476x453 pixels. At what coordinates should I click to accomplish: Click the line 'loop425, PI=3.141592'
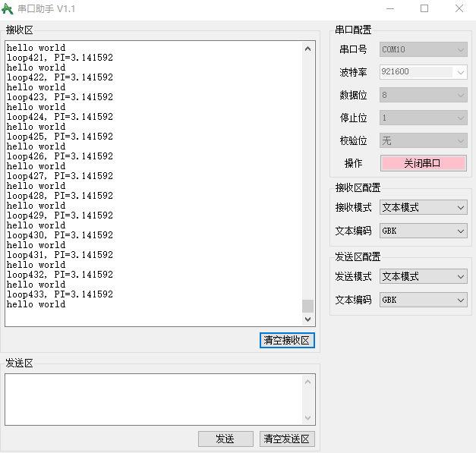tap(60, 137)
